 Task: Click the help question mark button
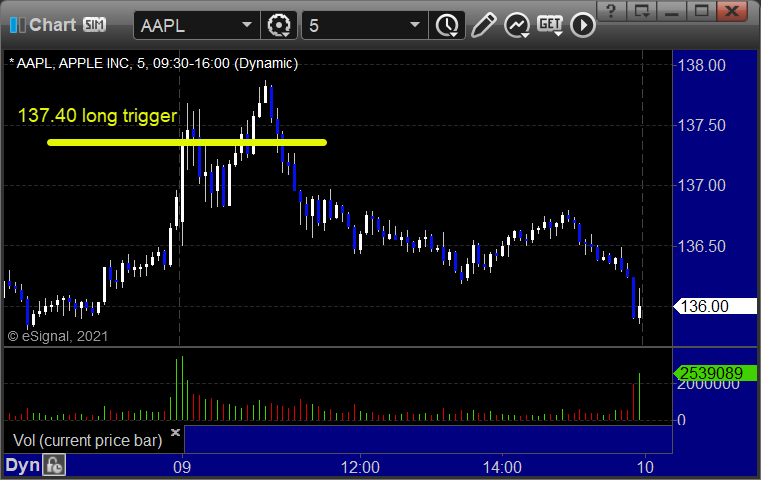tap(612, 11)
